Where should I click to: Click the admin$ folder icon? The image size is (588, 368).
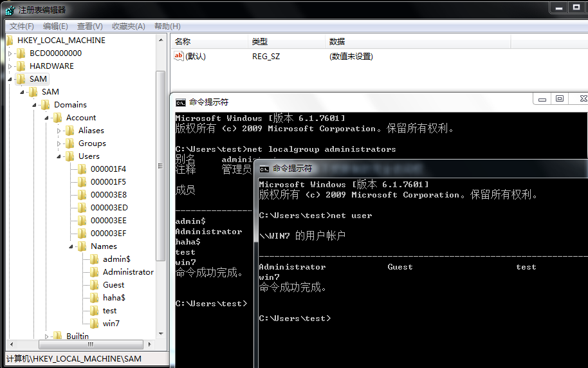pos(95,259)
